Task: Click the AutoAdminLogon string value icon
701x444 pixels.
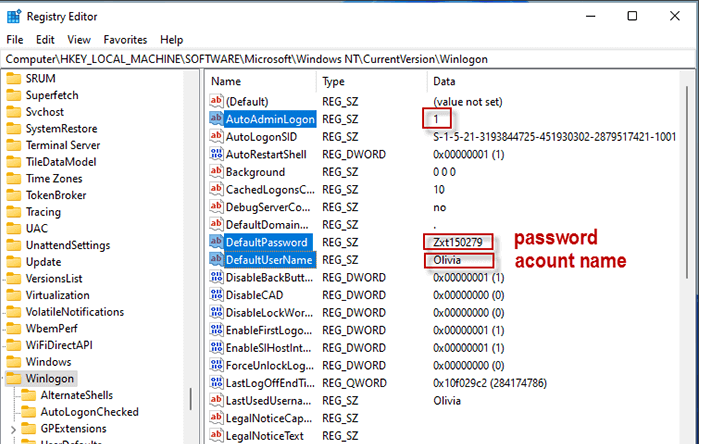Action: [216, 119]
